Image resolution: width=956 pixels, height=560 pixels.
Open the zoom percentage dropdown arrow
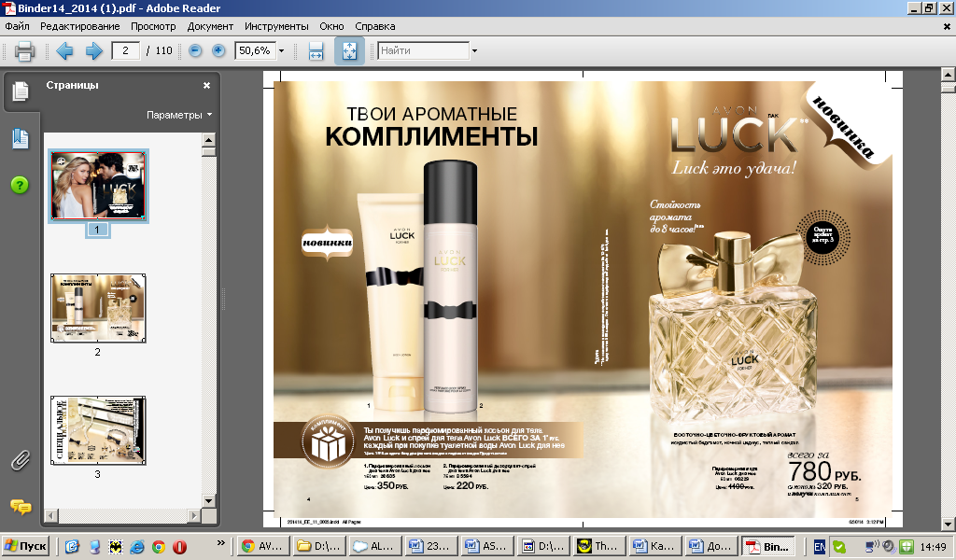tap(281, 50)
